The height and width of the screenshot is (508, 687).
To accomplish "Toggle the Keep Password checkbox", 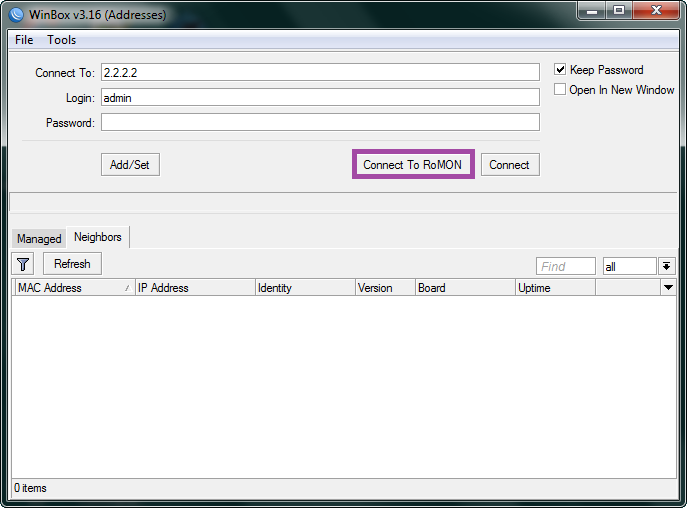I will click(x=560, y=69).
